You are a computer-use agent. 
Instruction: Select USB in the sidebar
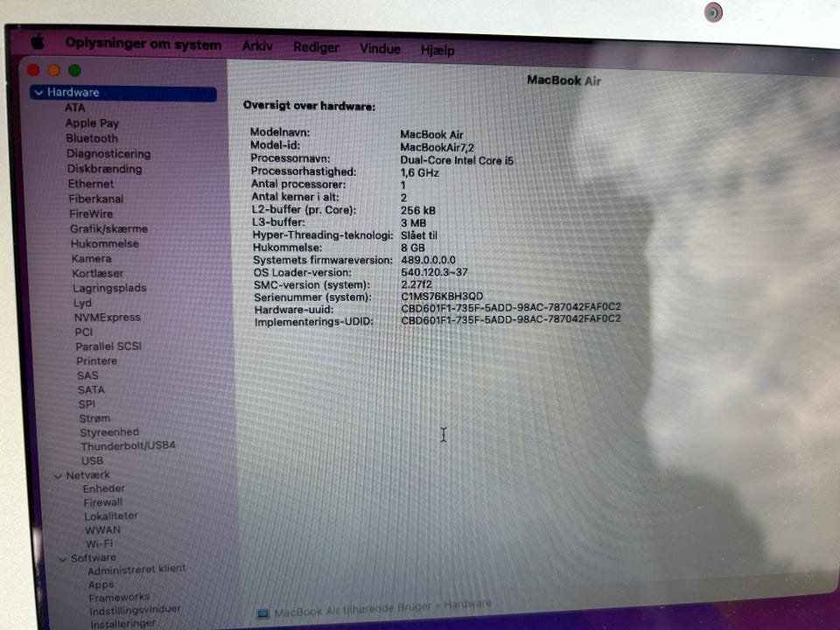click(x=92, y=461)
